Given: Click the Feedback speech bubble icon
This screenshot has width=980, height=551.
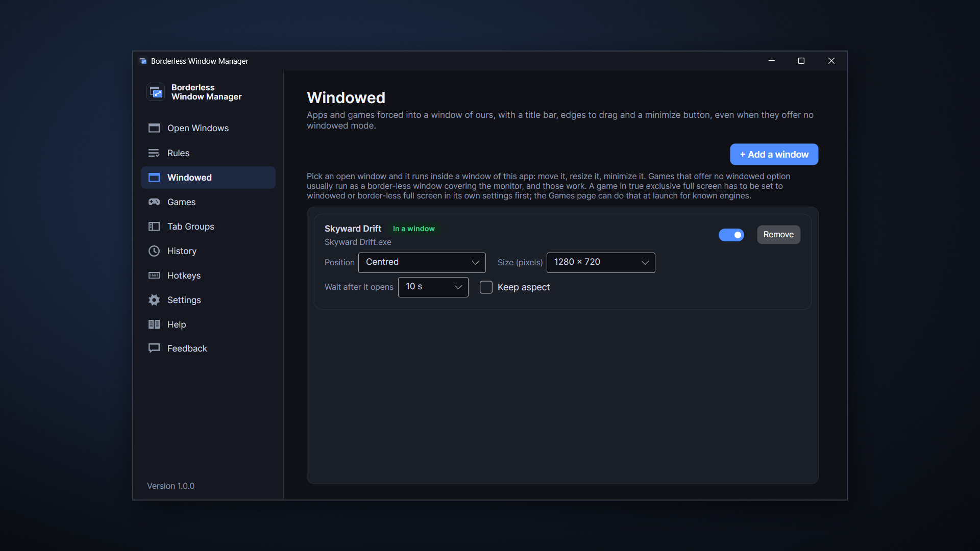Looking at the screenshot, I should [154, 348].
